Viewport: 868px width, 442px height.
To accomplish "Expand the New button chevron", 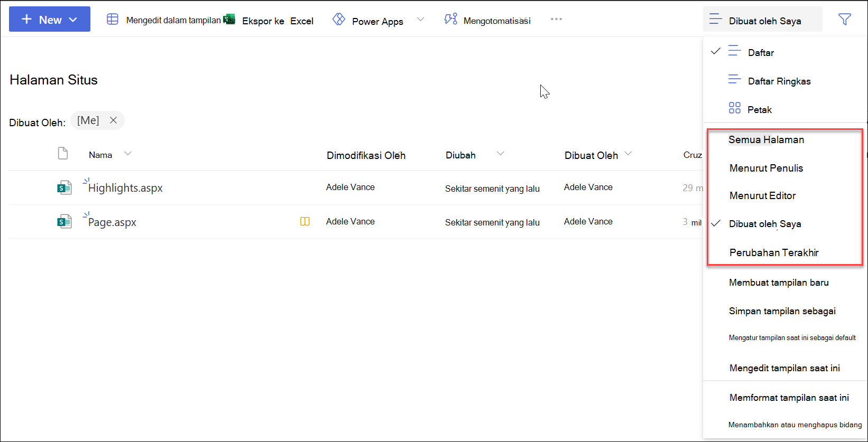I will point(73,20).
